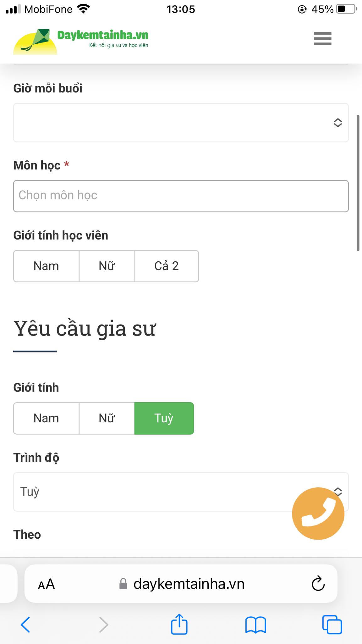Go back with Safari back arrow

[25, 625]
